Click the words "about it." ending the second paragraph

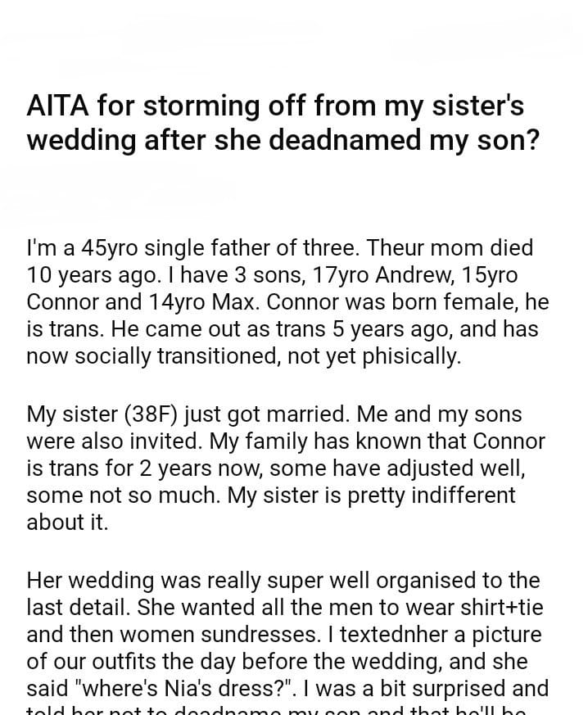coord(67,523)
